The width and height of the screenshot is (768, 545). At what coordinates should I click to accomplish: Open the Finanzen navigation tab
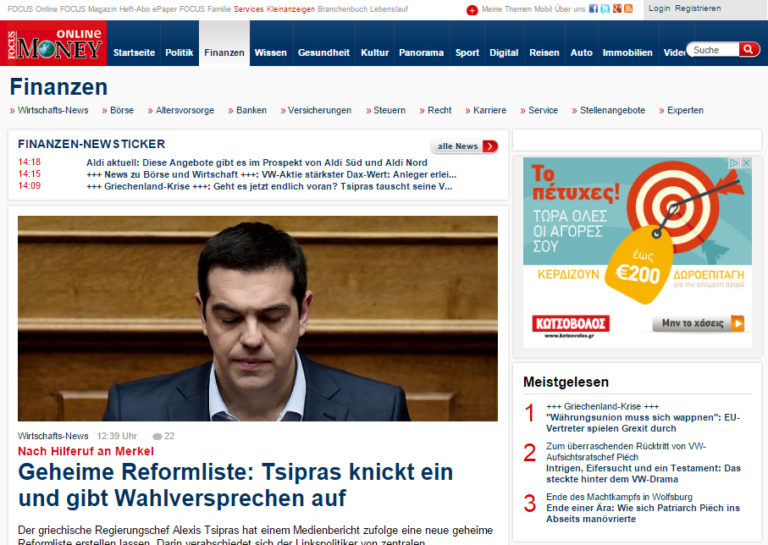(x=224, y=52)
